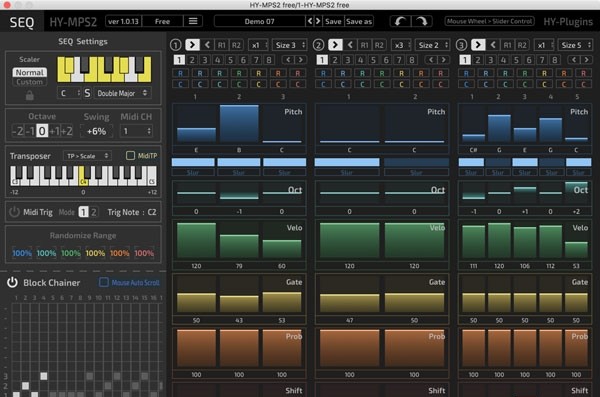Set sequencer 1 direction to backward arrow

(x=207, y=45)
